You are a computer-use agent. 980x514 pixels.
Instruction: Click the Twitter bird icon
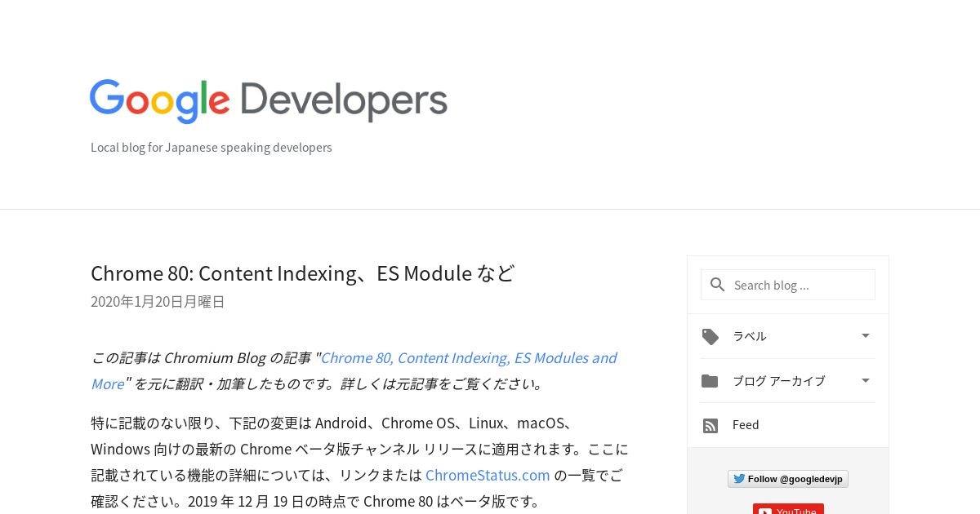(x=739, y=479)
